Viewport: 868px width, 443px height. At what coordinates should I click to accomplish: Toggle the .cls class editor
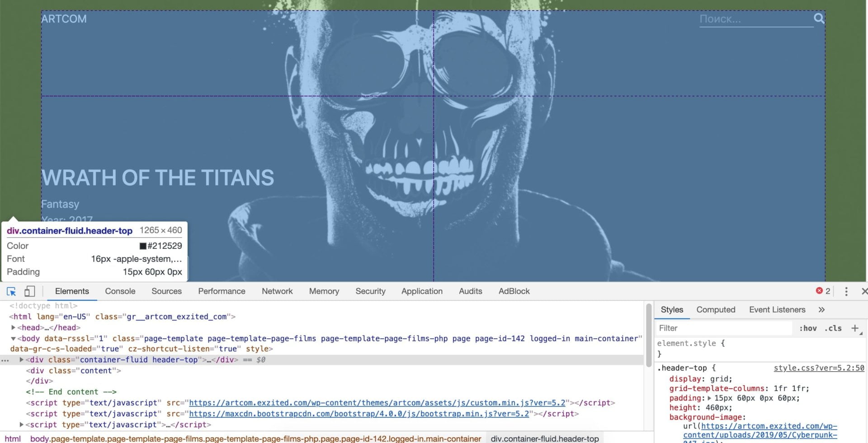tap(833, 328)
